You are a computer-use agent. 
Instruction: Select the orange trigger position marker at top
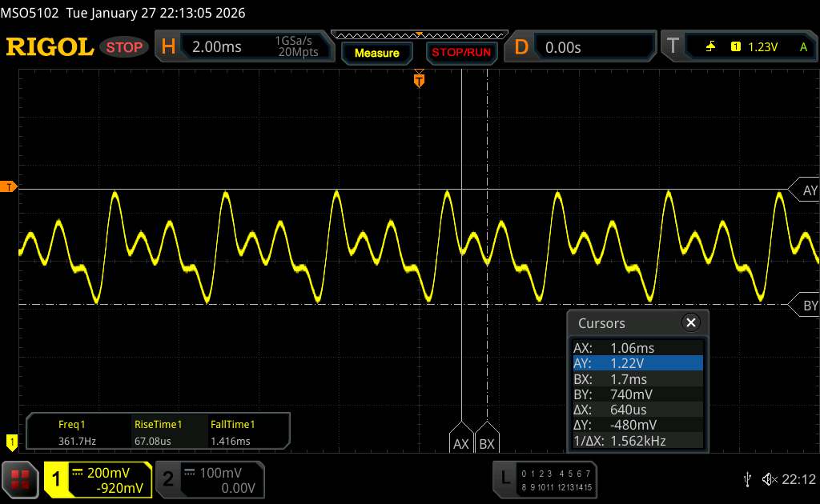coord(418,80)
